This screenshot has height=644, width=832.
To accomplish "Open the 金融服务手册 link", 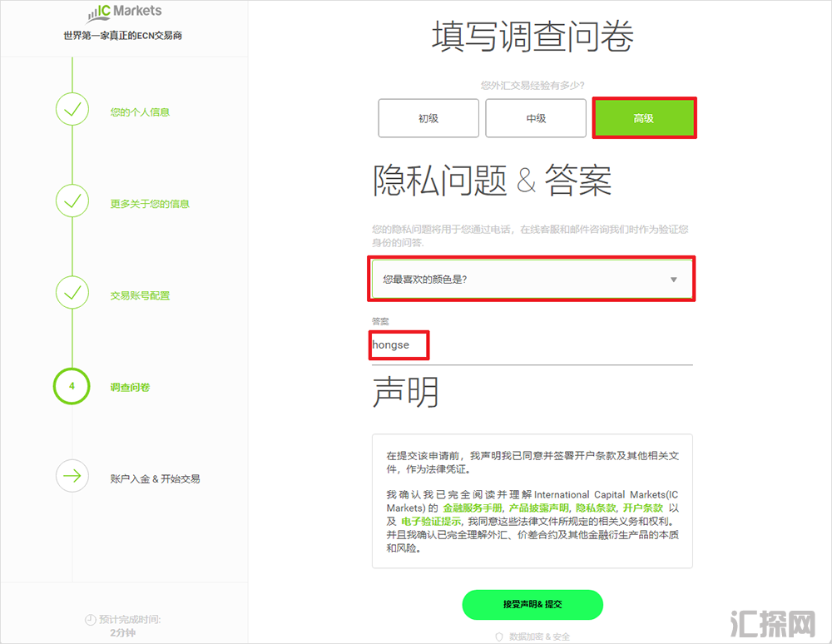I will tap(473, 508).
